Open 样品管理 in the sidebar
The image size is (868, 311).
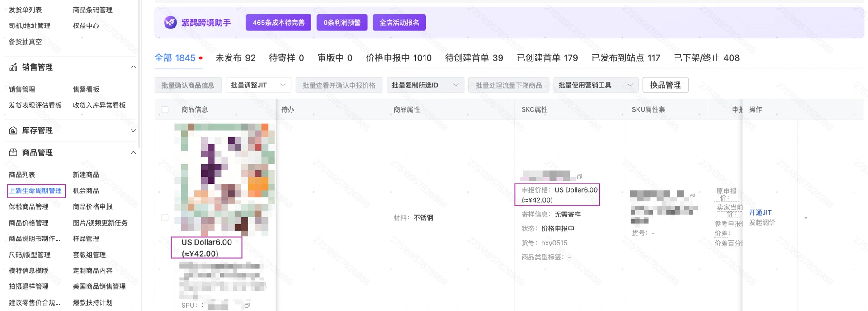[86, 239]
